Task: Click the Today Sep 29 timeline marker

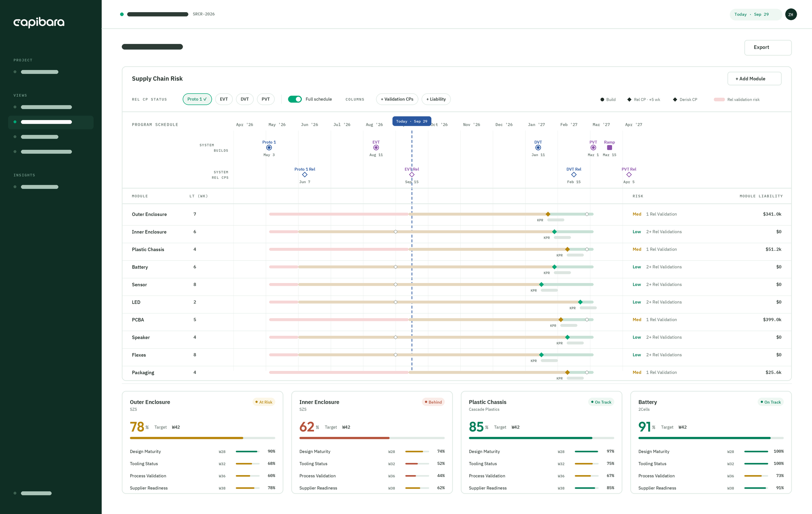Action: [412, 121]
